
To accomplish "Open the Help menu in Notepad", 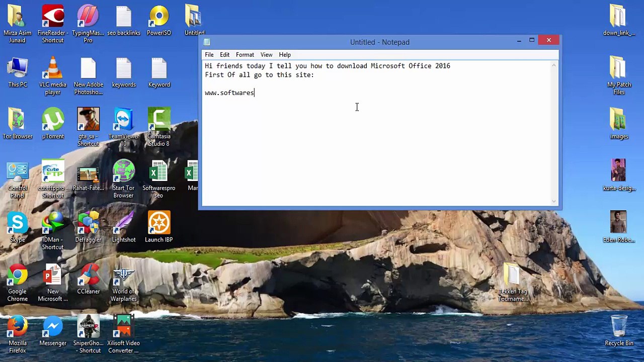I will point(285,55).
